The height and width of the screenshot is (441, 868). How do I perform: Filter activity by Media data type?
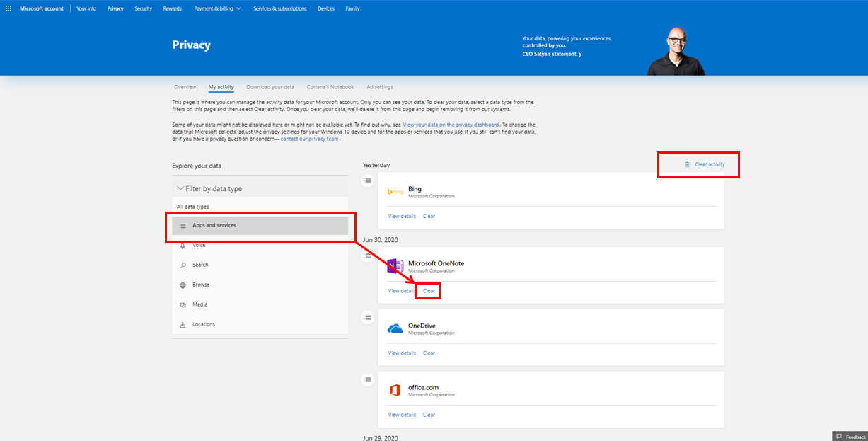199,304
